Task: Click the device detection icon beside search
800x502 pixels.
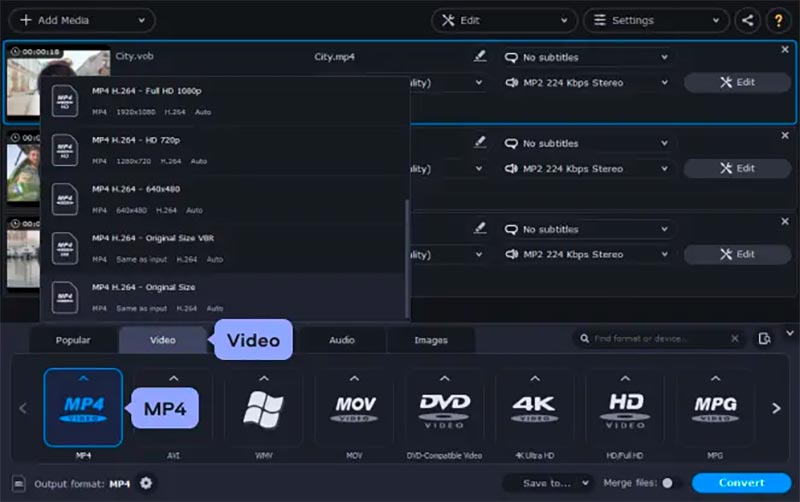Action: (764, 338)
